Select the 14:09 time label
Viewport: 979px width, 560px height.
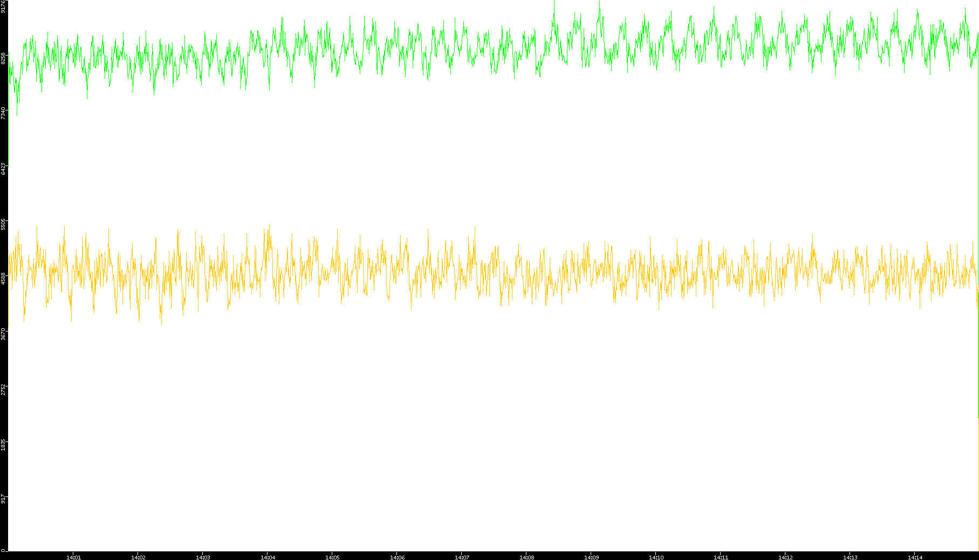[x=591, y=557]
